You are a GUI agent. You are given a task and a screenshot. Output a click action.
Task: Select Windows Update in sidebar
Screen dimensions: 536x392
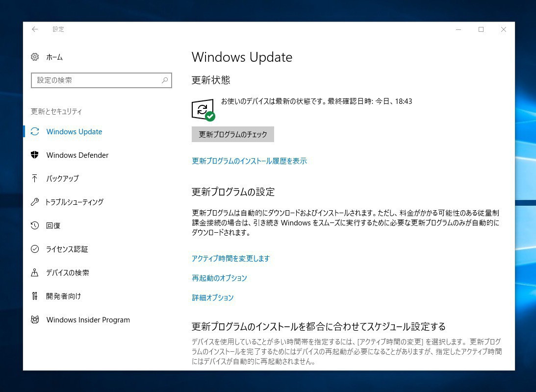74,132
